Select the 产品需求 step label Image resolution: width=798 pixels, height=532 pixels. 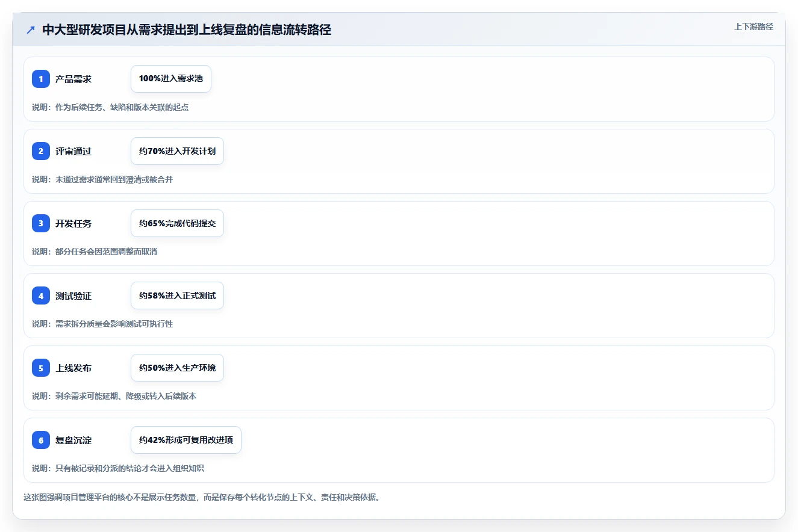coord(73,79)
